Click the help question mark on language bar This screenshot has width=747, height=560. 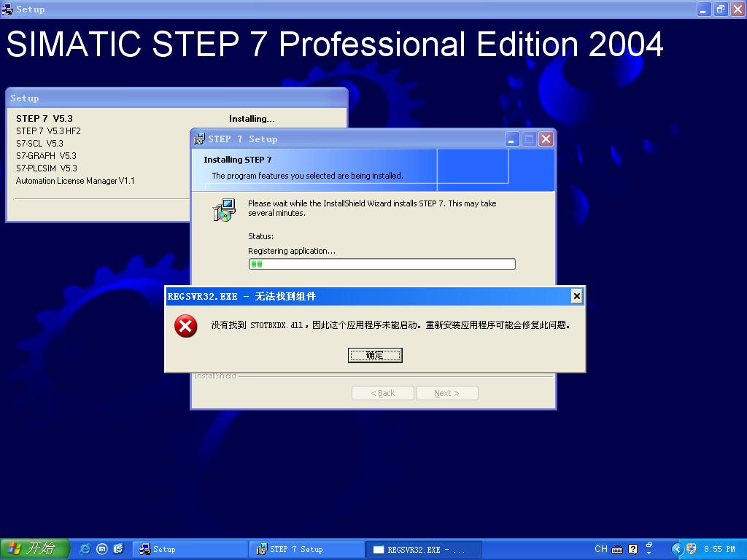632,549
